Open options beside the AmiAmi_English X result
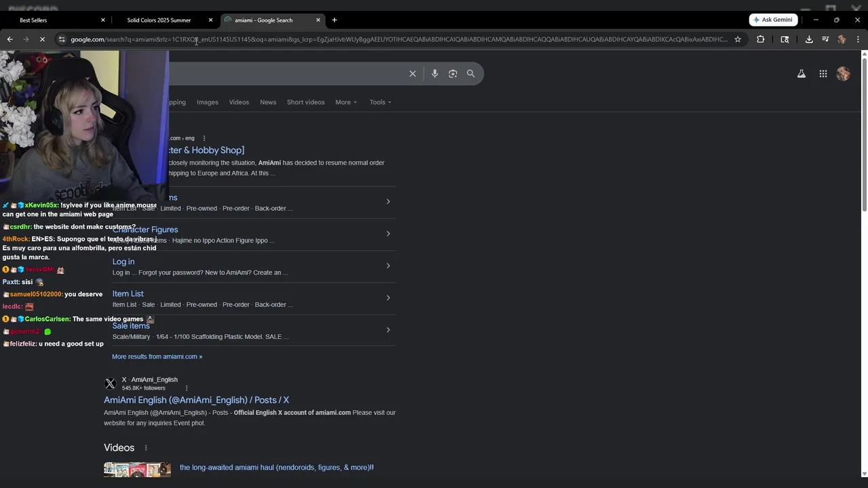 click(186, 388)
